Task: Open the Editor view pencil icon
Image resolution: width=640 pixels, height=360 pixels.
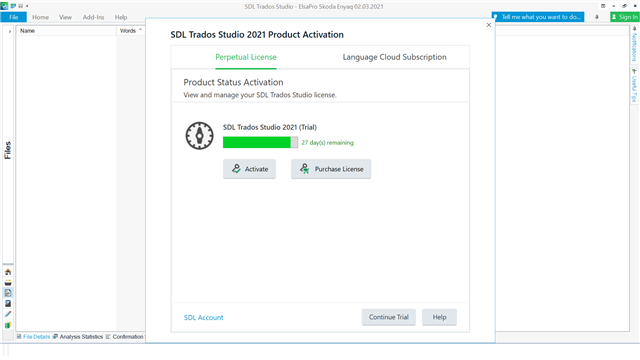Action: [x=8, y=314]
